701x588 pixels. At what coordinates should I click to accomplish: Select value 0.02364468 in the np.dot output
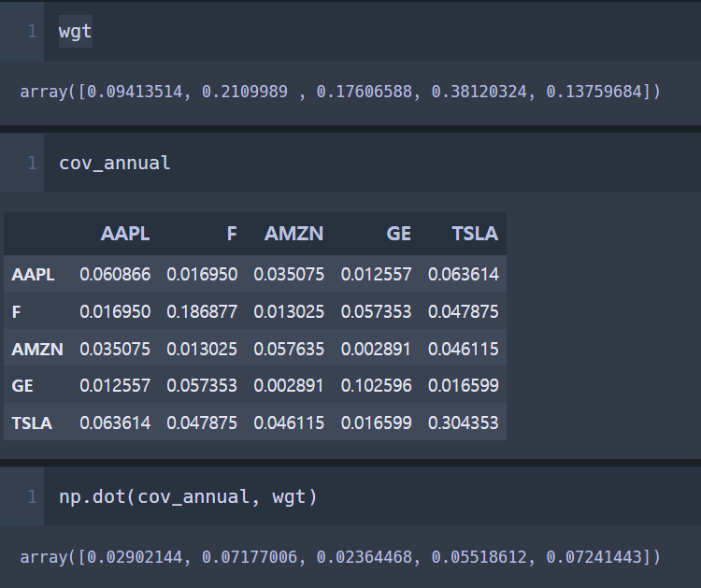(x=364, y=557)
